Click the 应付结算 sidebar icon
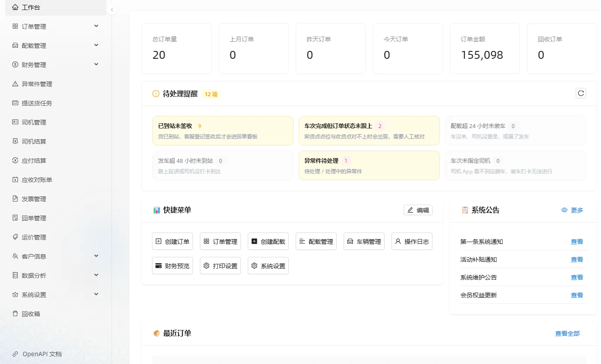 [x=15, y=160]
